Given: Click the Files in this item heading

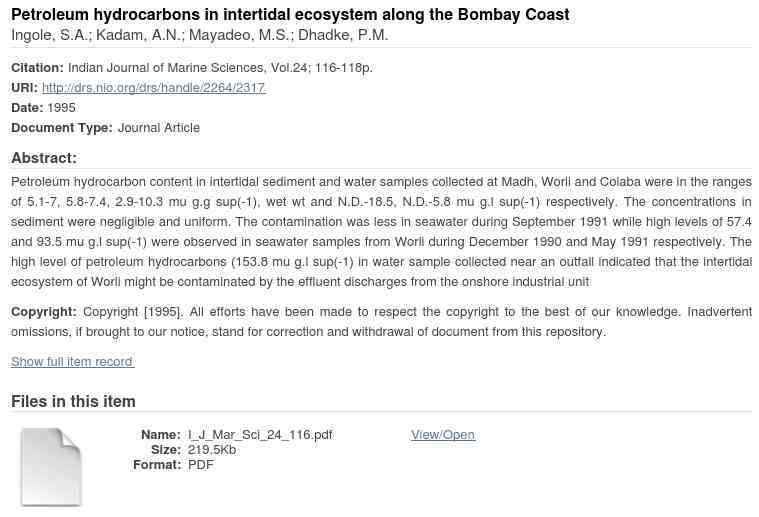Looking at the screenshot, I should (x=73, y=402).
